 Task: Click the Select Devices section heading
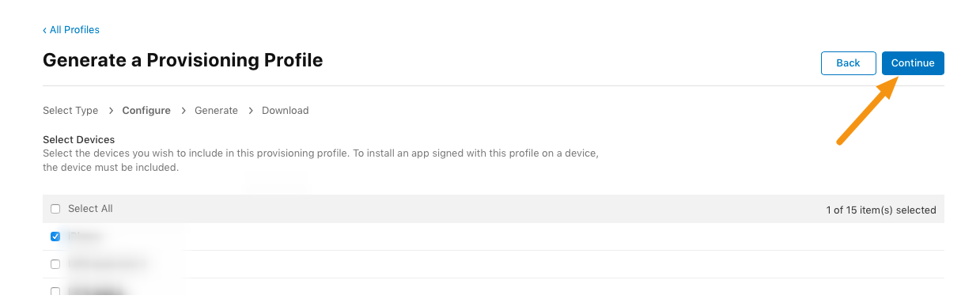(x=79, y=140)
